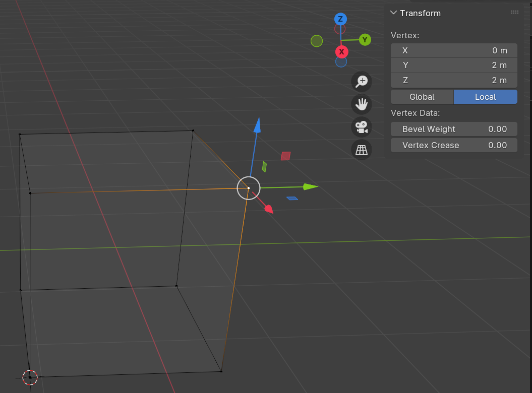Click the unlabeled green negative-Y gizmo circle
The image size is (532, 393).
click(317, 41)
